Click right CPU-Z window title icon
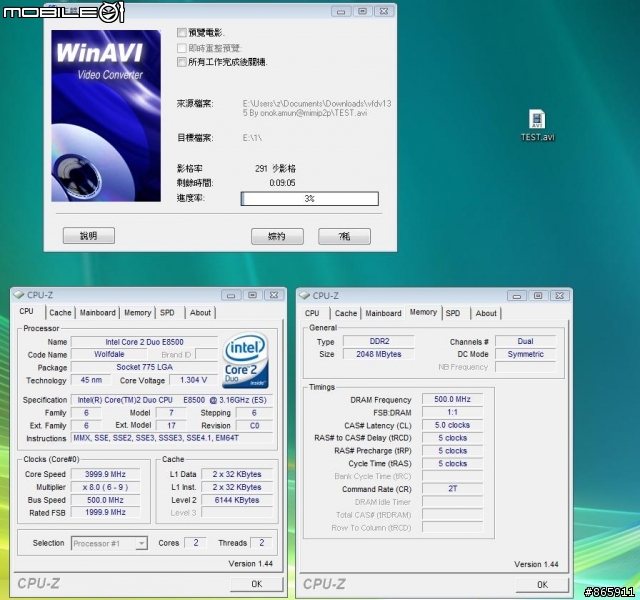 304,295
